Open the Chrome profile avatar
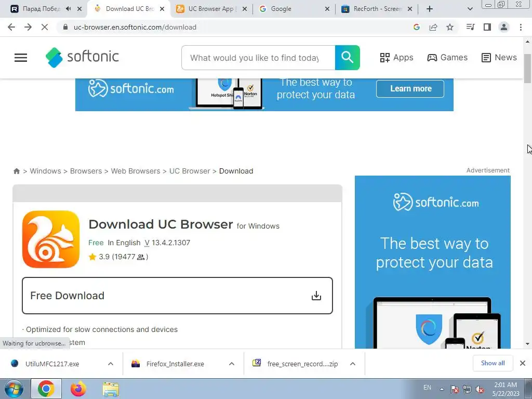This screenshot has height=399, width=532. click(x=504, y=27)
